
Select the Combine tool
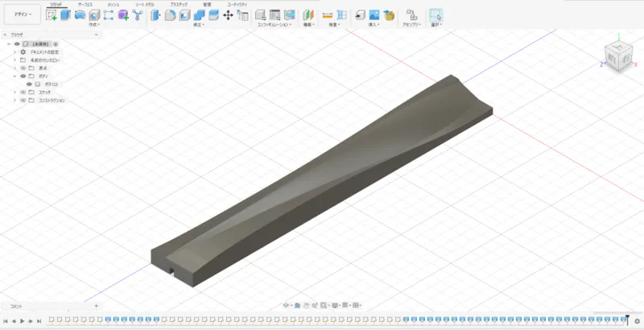point(199,15)
